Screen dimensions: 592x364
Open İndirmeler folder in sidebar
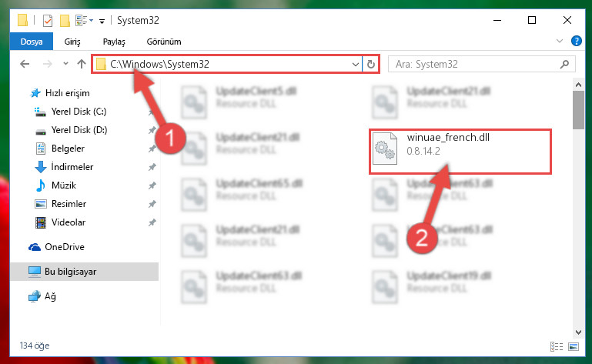click(x=72, y=167)
